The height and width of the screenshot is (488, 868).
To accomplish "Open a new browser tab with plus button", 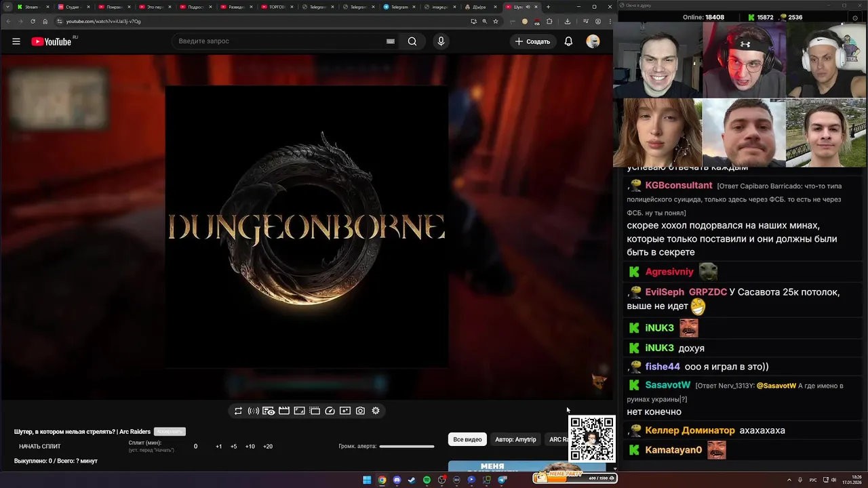I will (x=548, y=7).
